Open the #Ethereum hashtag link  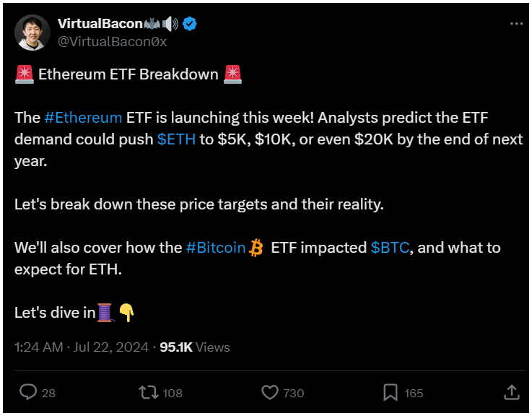click(83, 118)
